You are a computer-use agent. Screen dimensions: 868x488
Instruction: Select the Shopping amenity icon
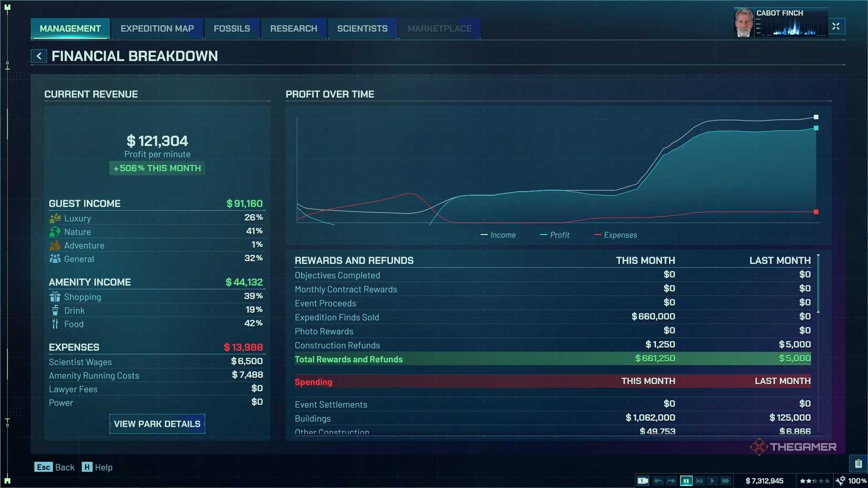(55, 296)
